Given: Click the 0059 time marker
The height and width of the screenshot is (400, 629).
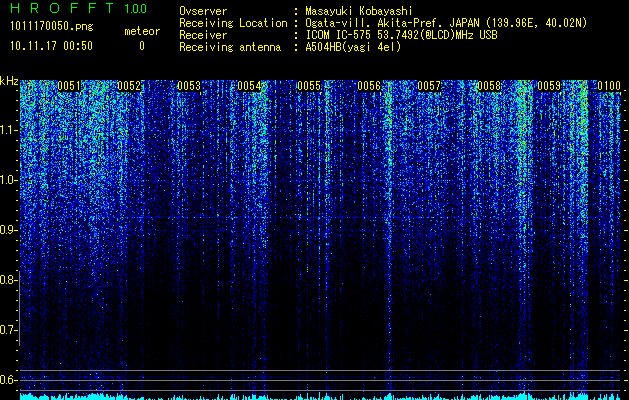Looking at the screenshot, I should tap(549, 86).
